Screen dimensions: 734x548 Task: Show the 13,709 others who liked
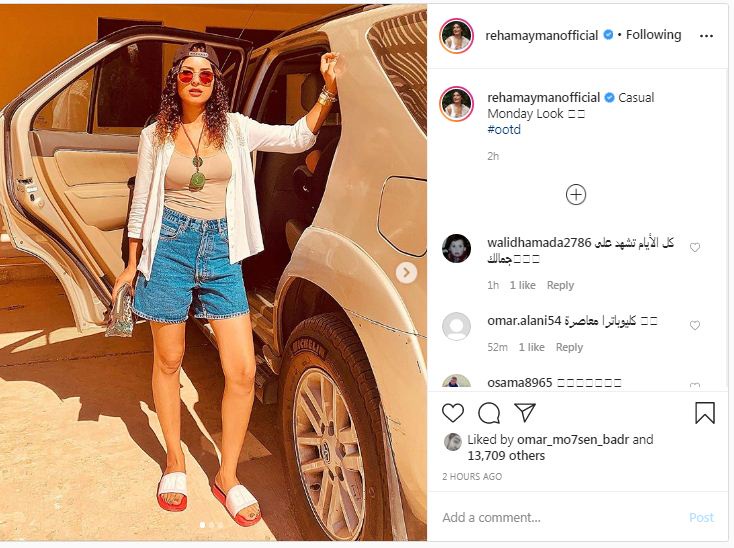[x=506, y=456]
